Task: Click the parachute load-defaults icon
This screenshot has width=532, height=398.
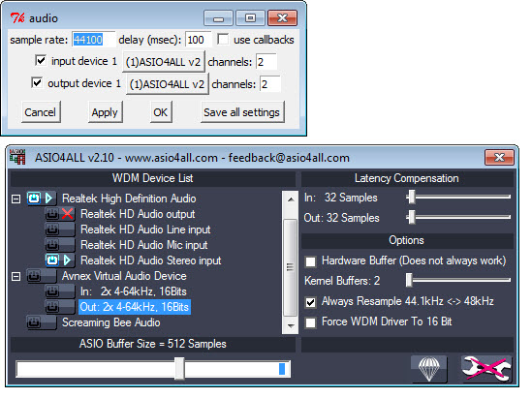Action: 429,369
